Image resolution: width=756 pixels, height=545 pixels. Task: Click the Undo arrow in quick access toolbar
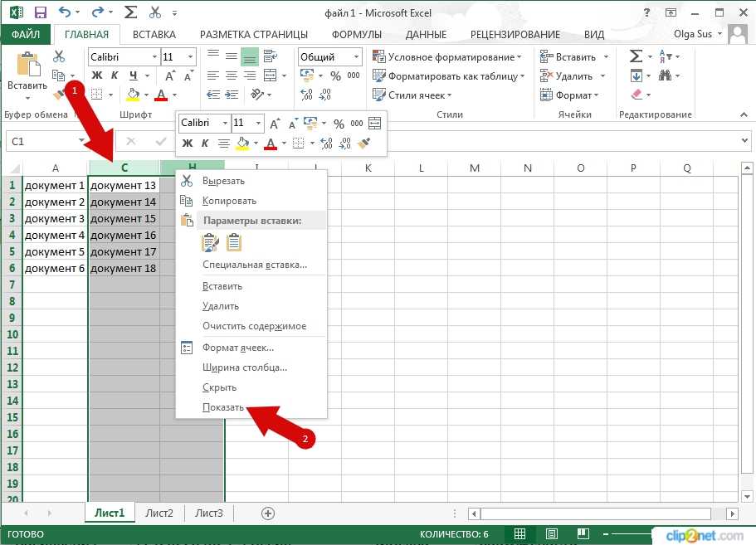click(x=65, y=12)
